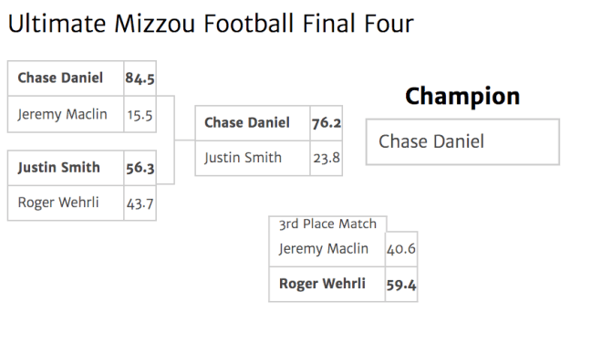Click the 40.6 score cell
602x364 pixels.
pos(400,249)
